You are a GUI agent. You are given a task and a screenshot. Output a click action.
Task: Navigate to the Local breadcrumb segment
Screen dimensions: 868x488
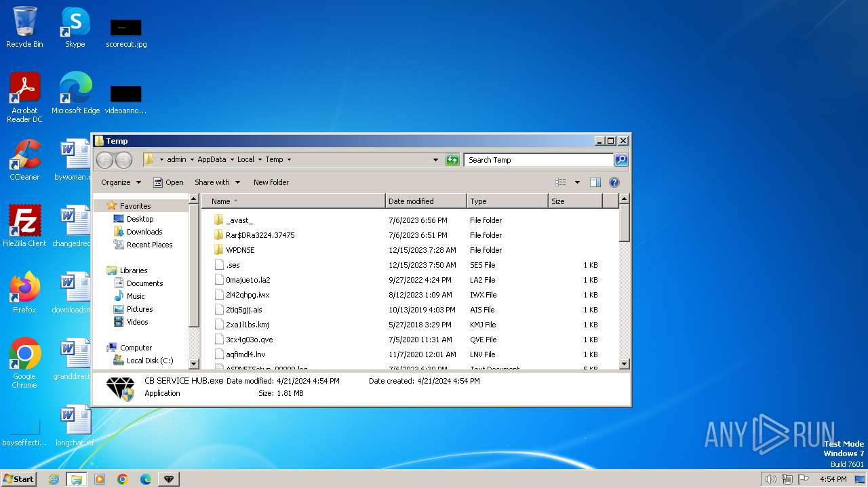point(245,160)
